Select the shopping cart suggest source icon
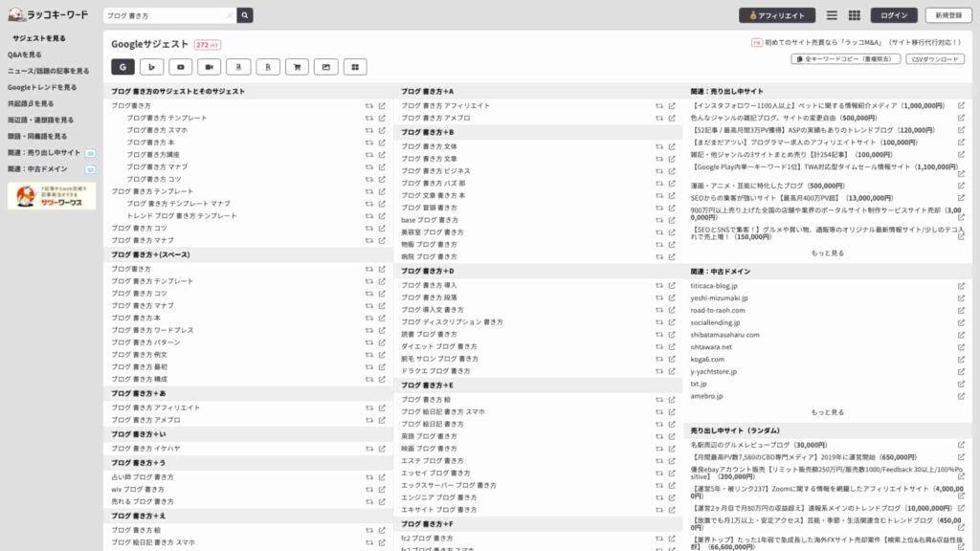 tap(297, 67)
